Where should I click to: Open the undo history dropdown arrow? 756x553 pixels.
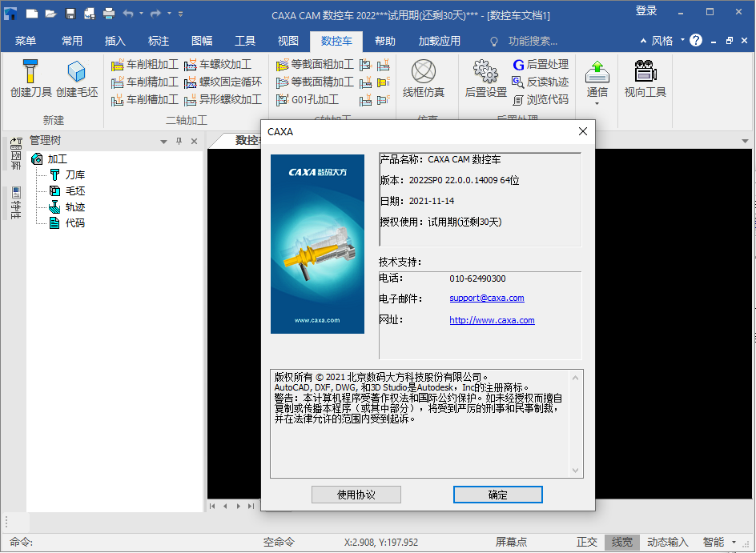click(141, 14)
